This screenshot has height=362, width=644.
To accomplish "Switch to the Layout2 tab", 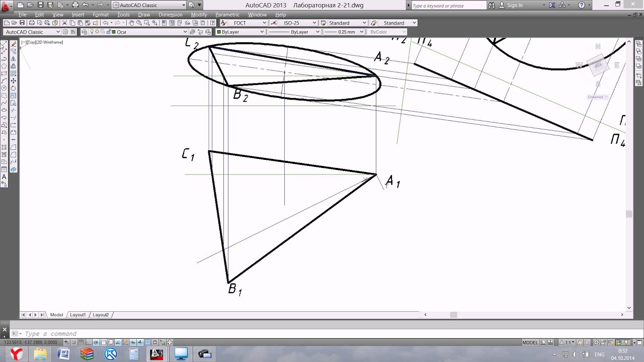I will pos(101,315).
